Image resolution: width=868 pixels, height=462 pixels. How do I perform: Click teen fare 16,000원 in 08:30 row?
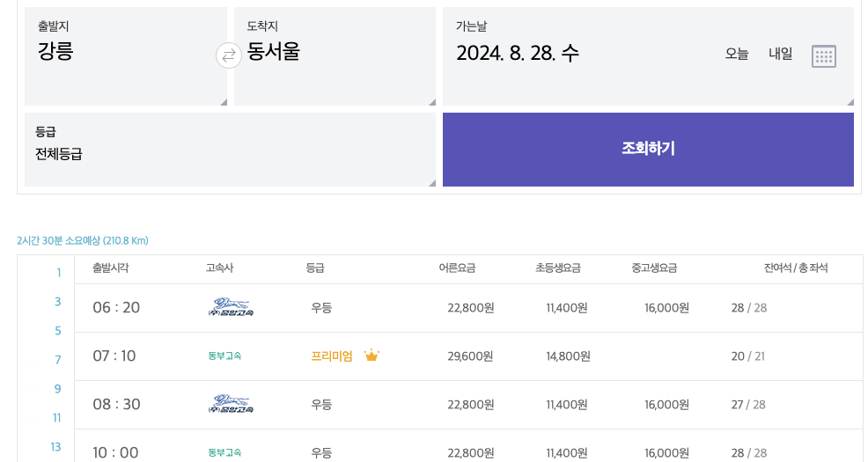(x=666, y=405)
